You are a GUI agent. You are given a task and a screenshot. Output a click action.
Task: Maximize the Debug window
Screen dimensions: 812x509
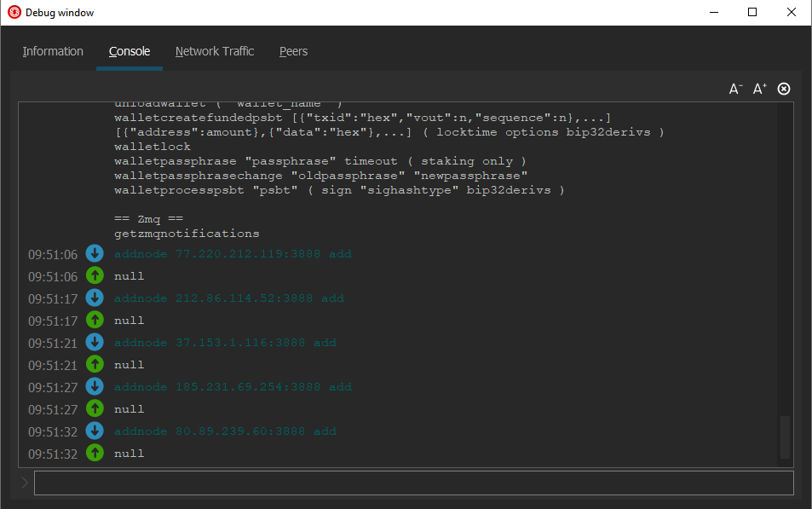coord(752,13)
